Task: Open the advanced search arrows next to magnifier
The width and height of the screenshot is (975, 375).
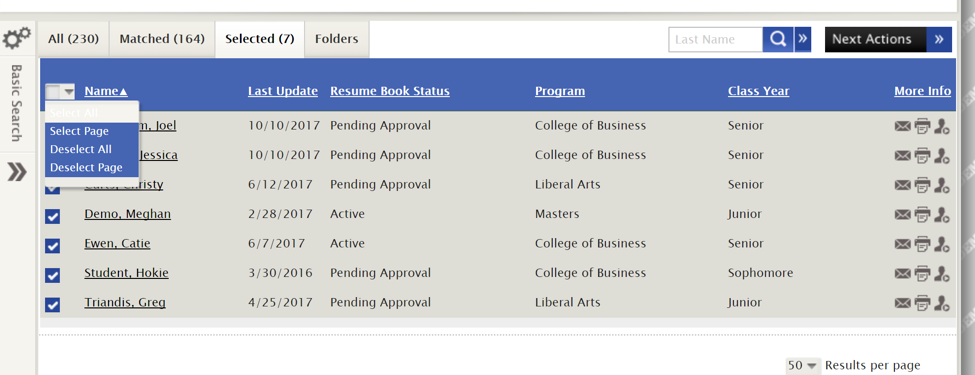Action: click(803, 39)
